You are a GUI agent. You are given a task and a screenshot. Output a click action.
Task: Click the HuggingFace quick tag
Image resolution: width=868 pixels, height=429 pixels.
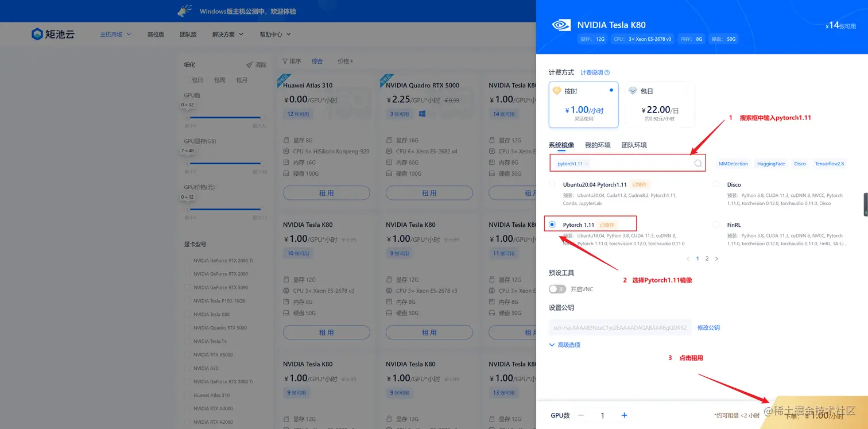tap(770, 164)
